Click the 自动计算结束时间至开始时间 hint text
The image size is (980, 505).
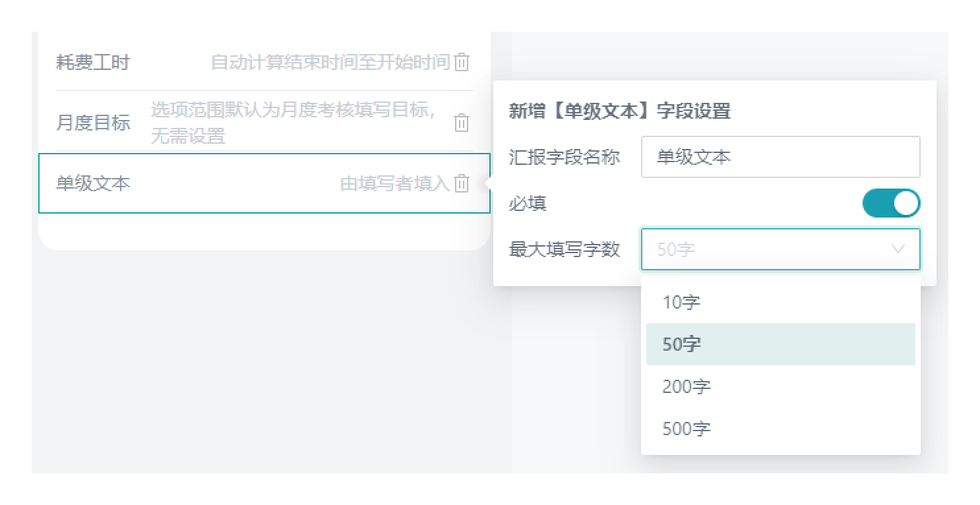(x=330, y=63)
